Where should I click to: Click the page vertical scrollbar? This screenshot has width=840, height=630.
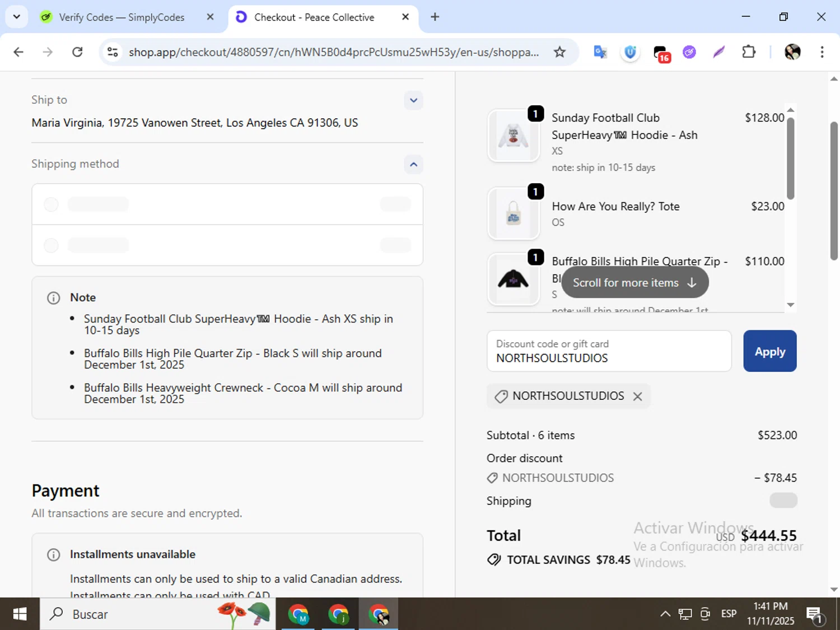[x=834, y=190]
